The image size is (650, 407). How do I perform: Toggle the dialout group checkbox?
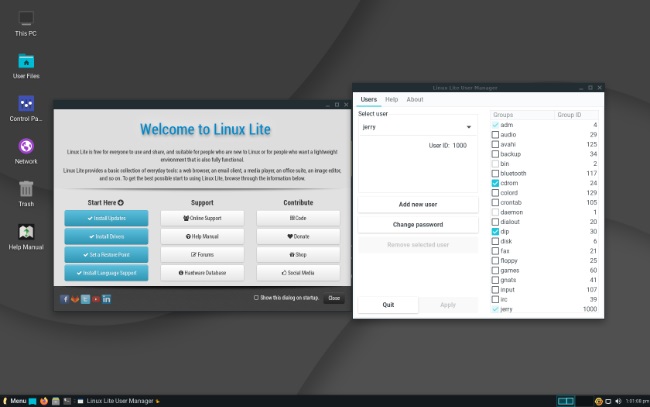coord(495,222)
